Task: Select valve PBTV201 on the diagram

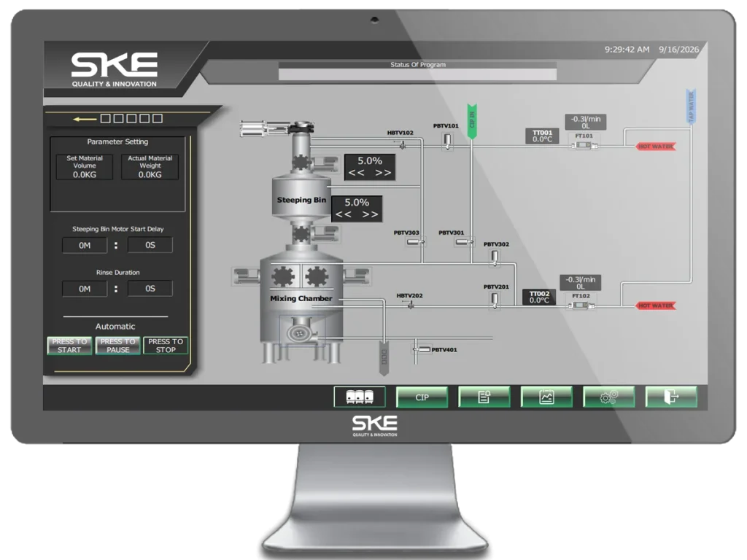Action: tap(495, 300)
